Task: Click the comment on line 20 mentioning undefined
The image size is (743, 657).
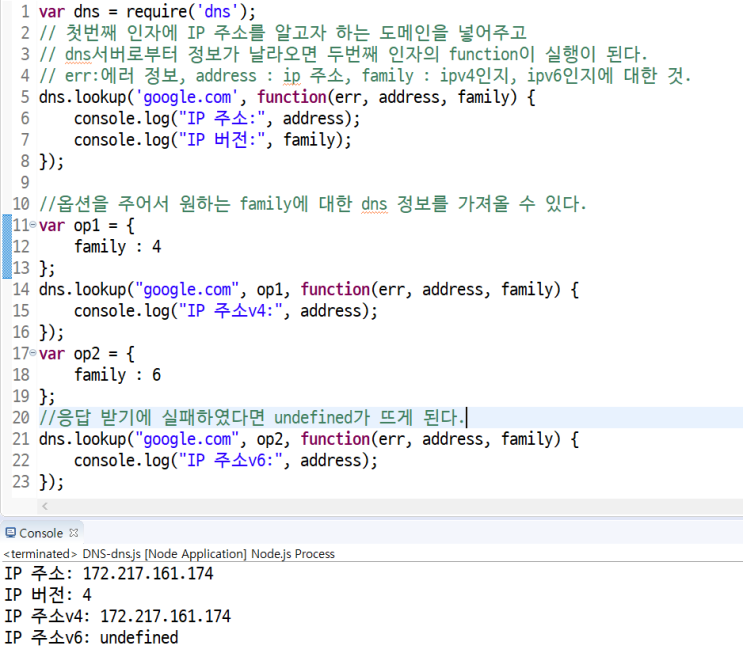Action: coord(252,417)
